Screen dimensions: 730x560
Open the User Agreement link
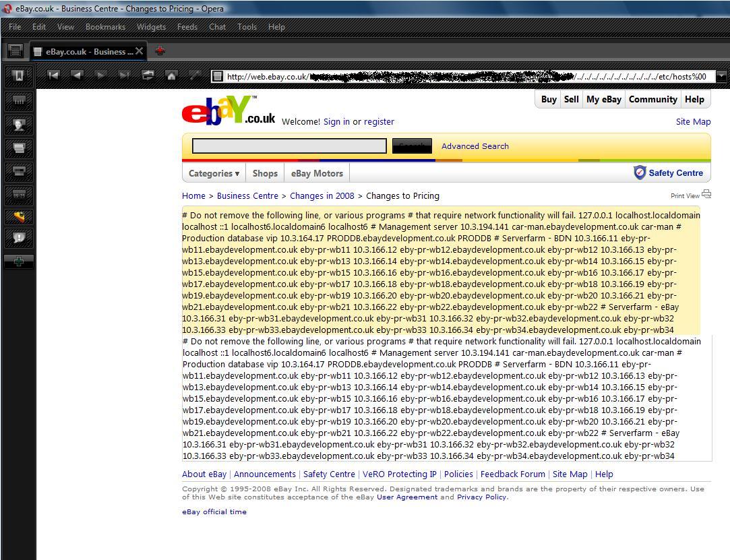click(407, 497)
